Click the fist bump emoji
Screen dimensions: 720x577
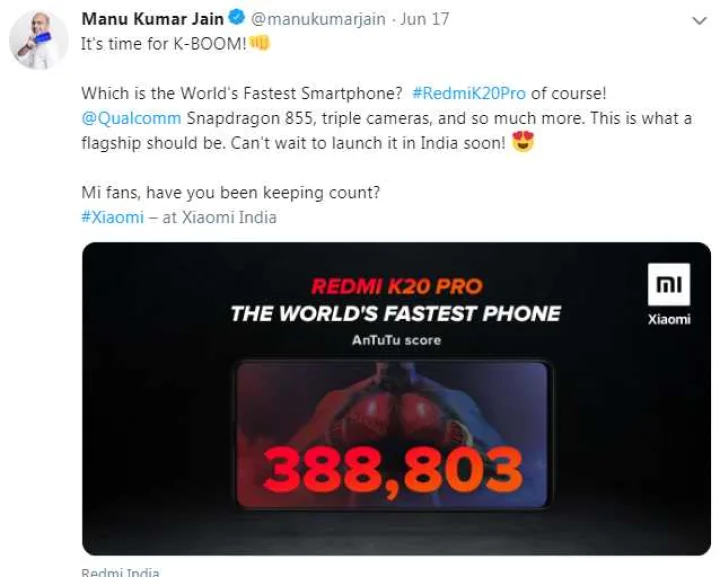pos(259,44)
